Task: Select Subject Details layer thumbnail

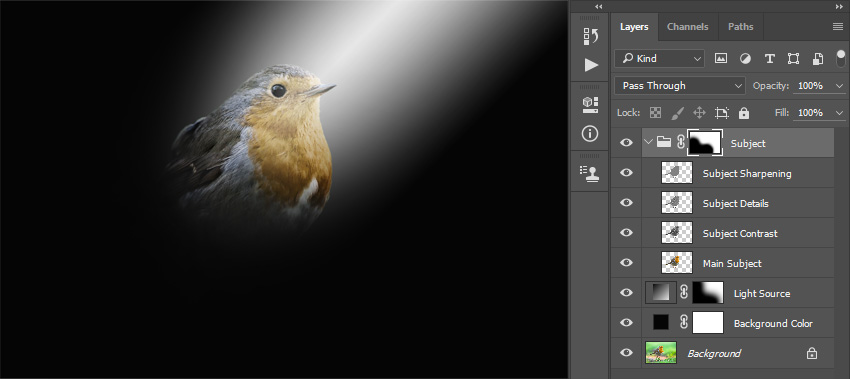Action: 677,202
